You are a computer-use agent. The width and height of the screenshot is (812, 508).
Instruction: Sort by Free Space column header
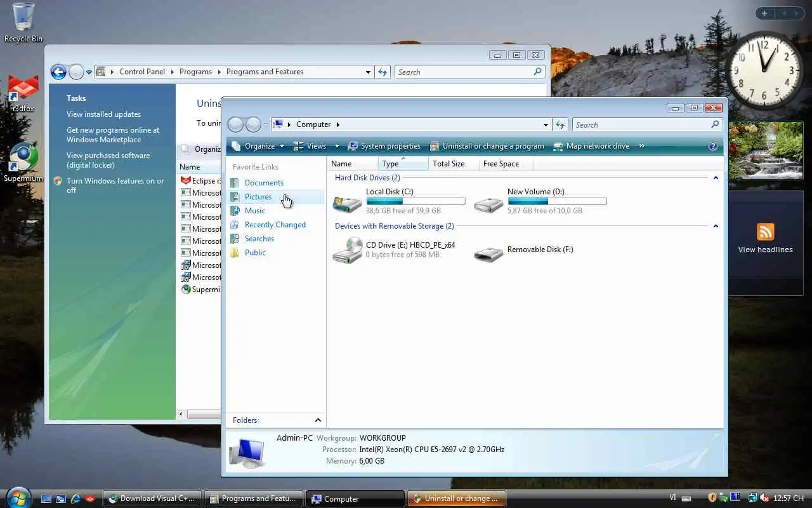coord(506,164)
